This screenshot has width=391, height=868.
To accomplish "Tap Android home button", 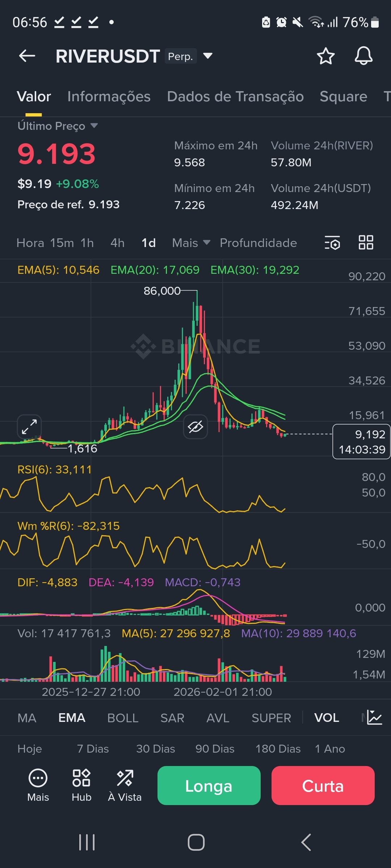I will pos(196,842).
